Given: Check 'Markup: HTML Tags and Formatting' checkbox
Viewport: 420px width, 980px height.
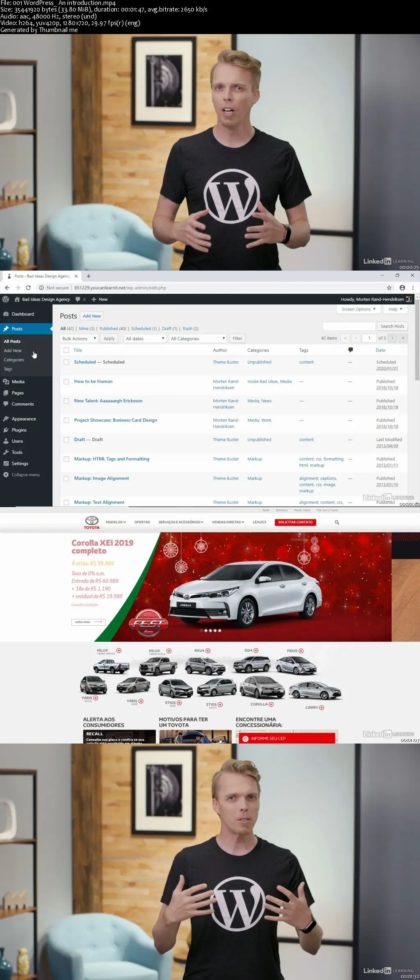Looking at the screenshot, I should click(x=66, y=459).
